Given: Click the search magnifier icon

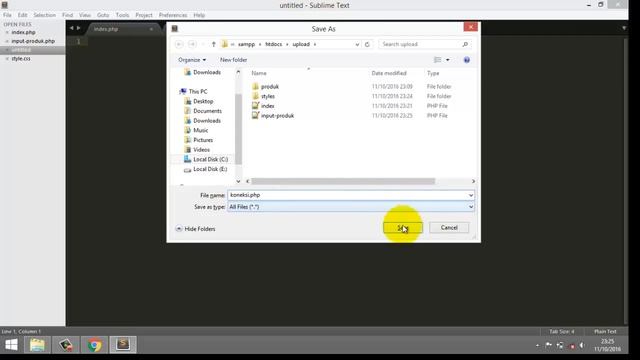Looking at the screenshot, I should tap(465, 44).
